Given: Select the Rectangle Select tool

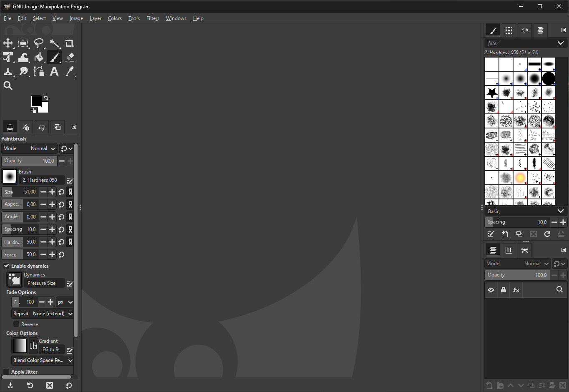Looking at the screenshot, I should pos(23,43).
